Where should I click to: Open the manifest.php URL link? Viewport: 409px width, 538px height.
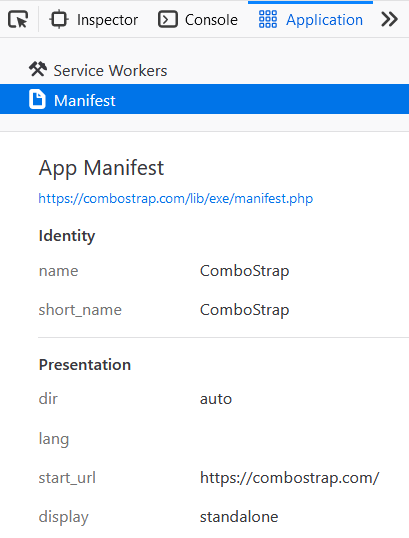176,198
